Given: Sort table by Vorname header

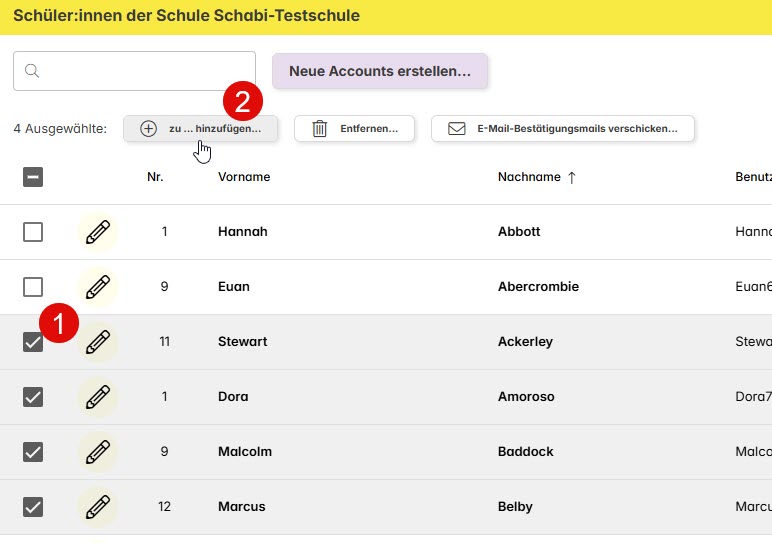Looking at the screenshot, I should [x=244, y=177].
